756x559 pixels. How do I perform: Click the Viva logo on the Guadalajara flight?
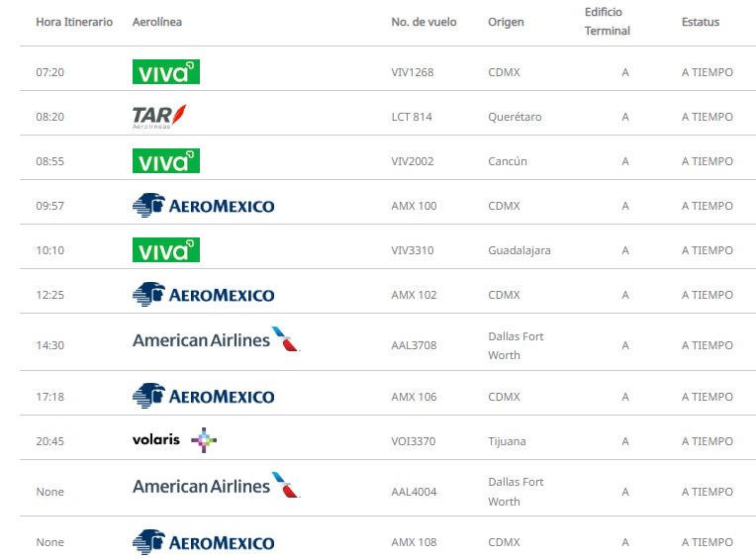tap(165, 250)
